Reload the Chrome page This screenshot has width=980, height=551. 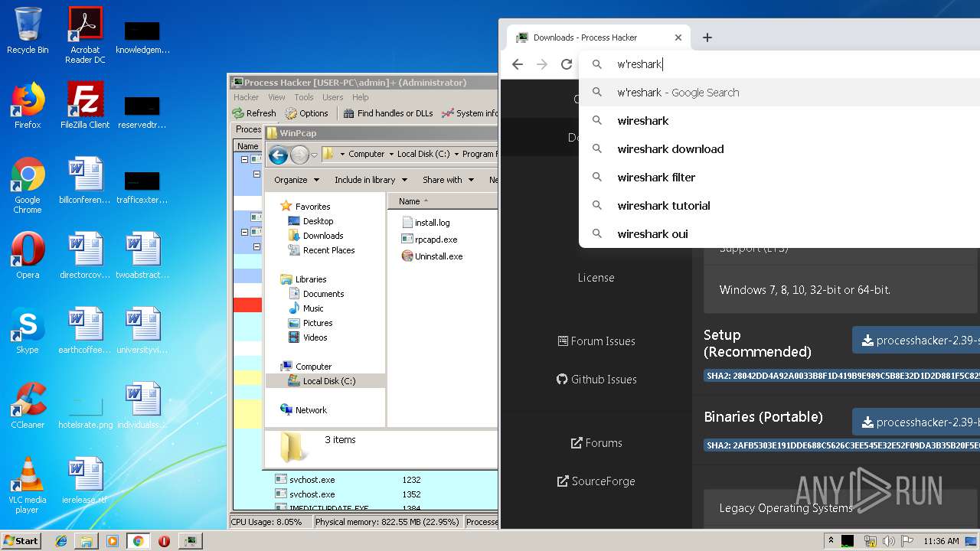[567, 64]
